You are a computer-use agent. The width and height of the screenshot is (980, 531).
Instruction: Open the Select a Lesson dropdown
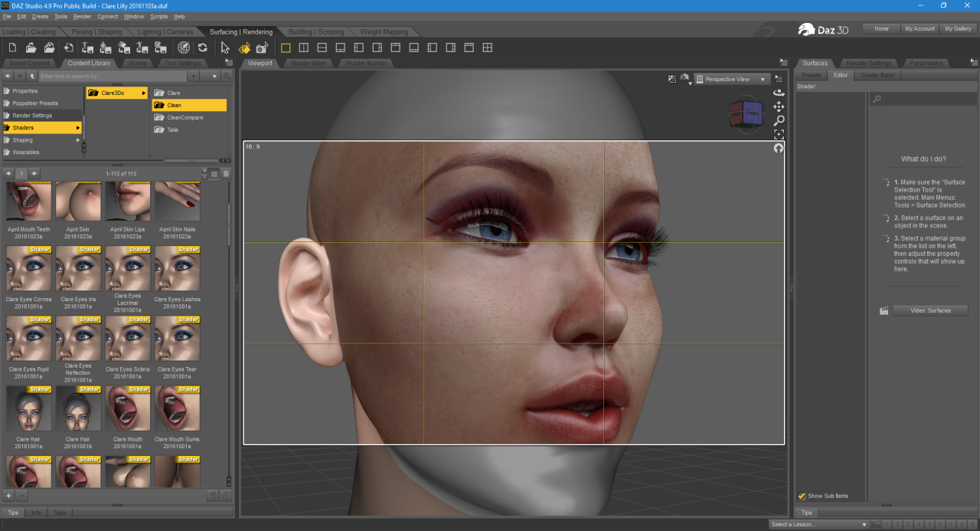[x=818, y=524]
